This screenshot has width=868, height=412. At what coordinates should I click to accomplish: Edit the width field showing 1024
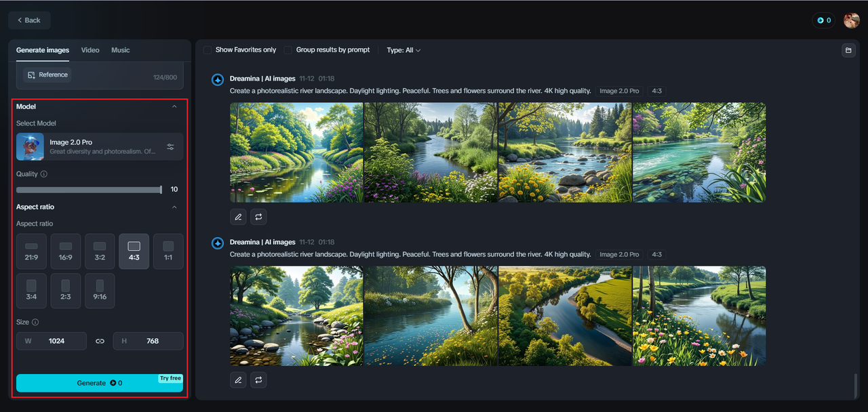coord(52,341)
